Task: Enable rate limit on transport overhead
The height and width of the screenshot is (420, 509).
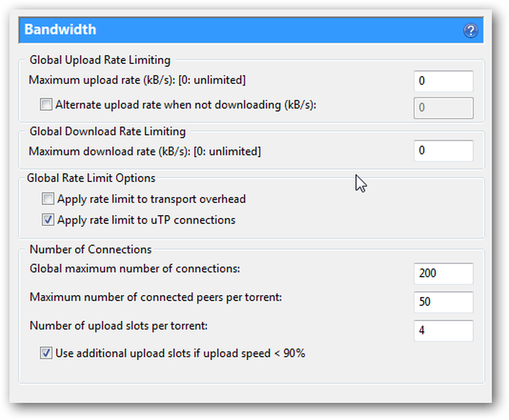Action: tap(48, 199)
